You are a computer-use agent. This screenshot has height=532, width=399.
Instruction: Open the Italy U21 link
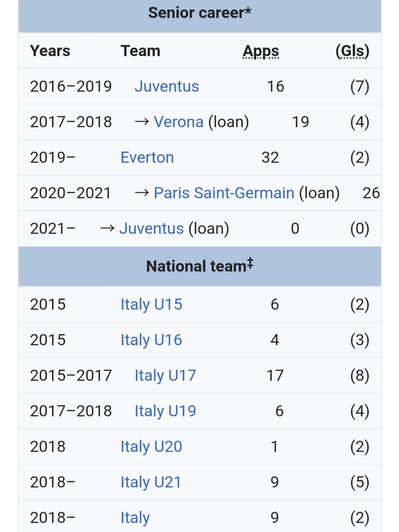pyautogui.click(x=151, y=482)
